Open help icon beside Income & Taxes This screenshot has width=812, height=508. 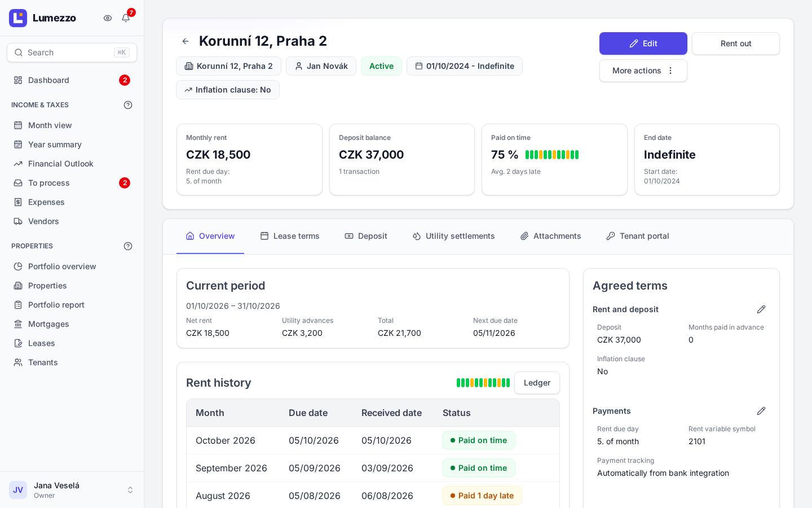[128, 105]
